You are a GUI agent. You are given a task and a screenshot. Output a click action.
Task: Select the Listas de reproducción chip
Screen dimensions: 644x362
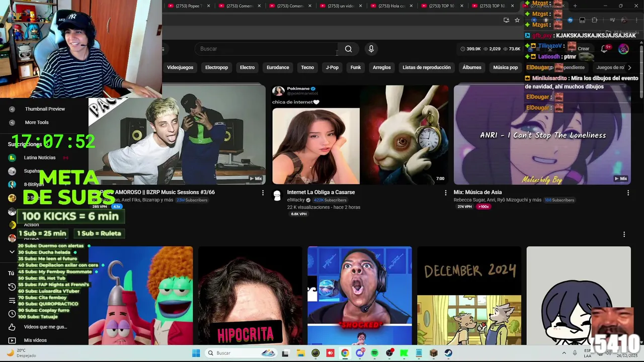[427, 67]
